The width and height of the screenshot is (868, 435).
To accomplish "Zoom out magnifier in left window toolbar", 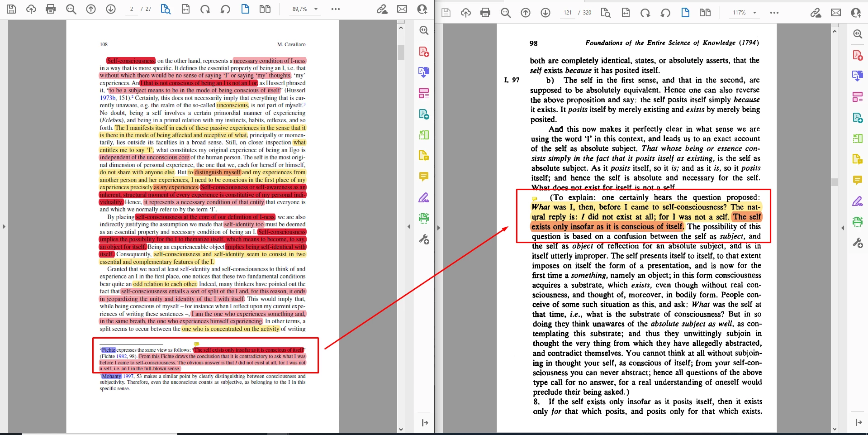I will [x=71, y=9].
